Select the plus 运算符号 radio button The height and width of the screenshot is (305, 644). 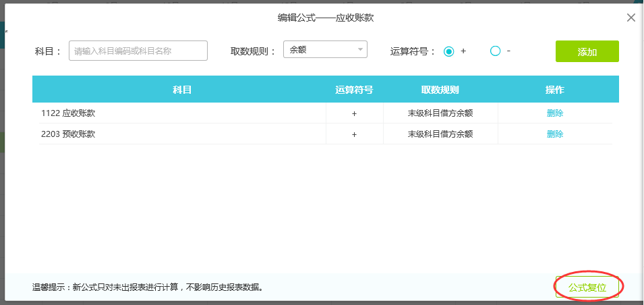coord(448,51)
